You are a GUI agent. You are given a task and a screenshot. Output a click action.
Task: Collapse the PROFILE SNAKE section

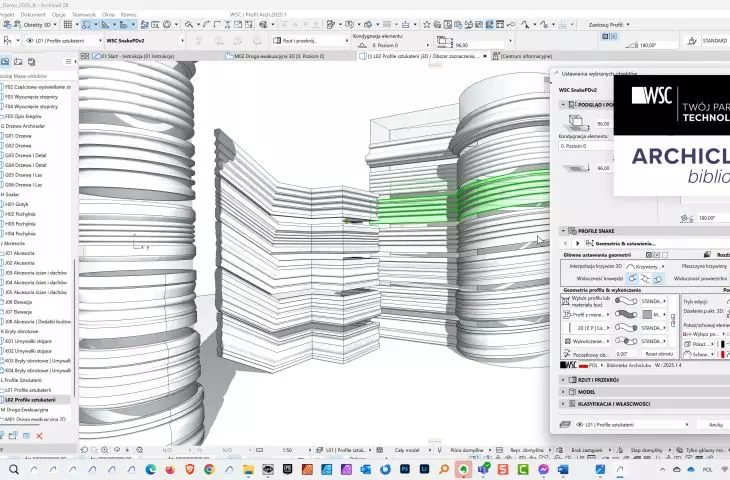click(563, 231)
